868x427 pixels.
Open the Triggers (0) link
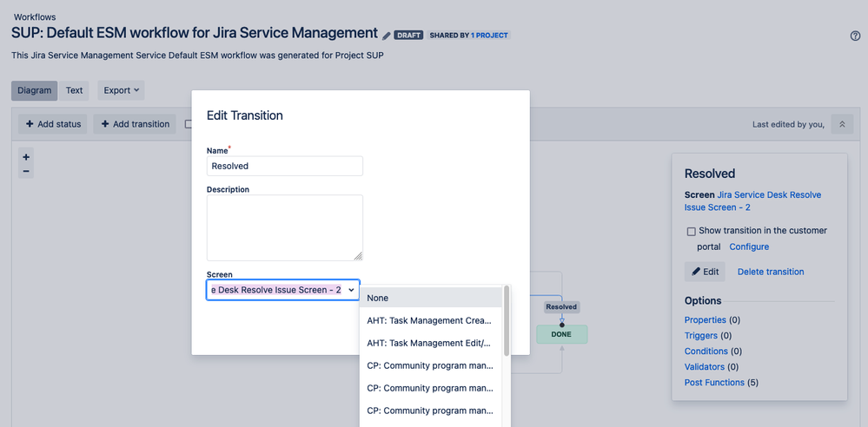pos(701,335)
